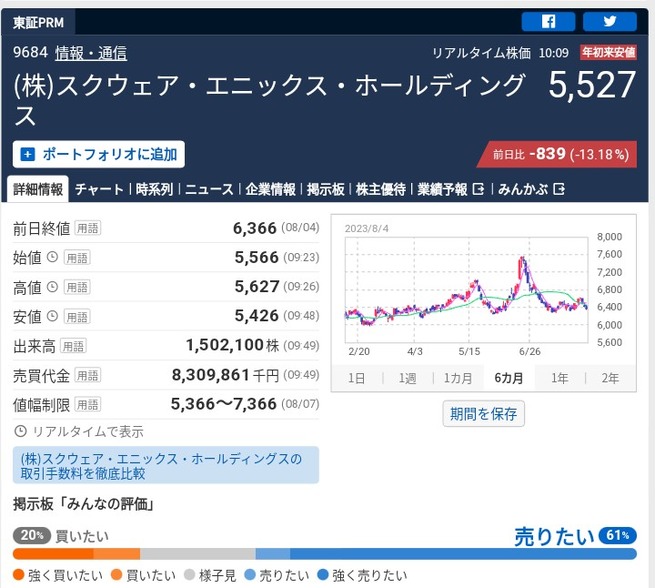The width and height of the screenshot is (655, 588).
Task: Open the 用語 glossary for 始値
Action: (x=77, y=258)
